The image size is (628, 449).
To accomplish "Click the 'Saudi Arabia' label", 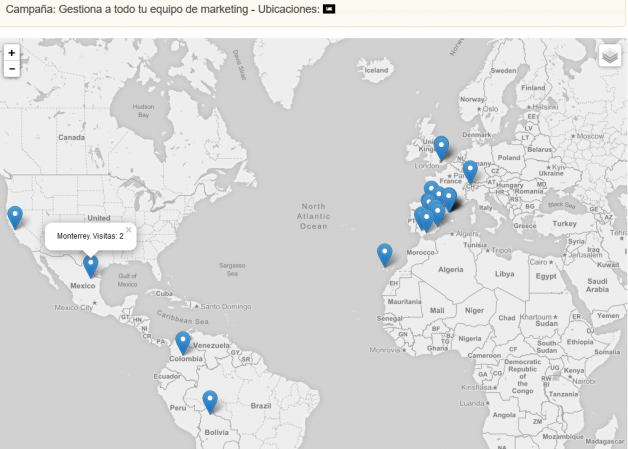I will (x=597, y=285).
